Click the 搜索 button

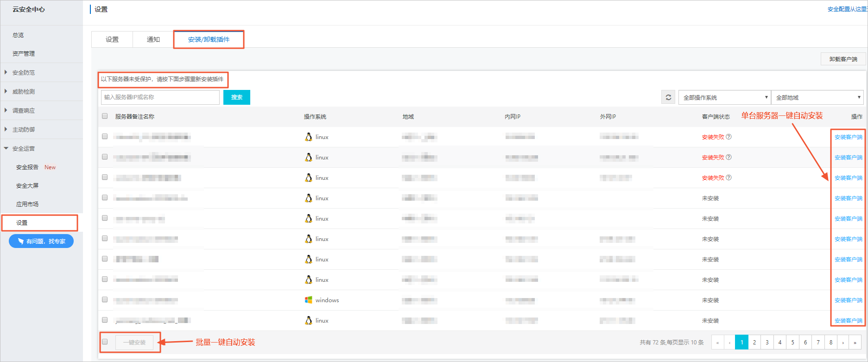click(237, 97)
